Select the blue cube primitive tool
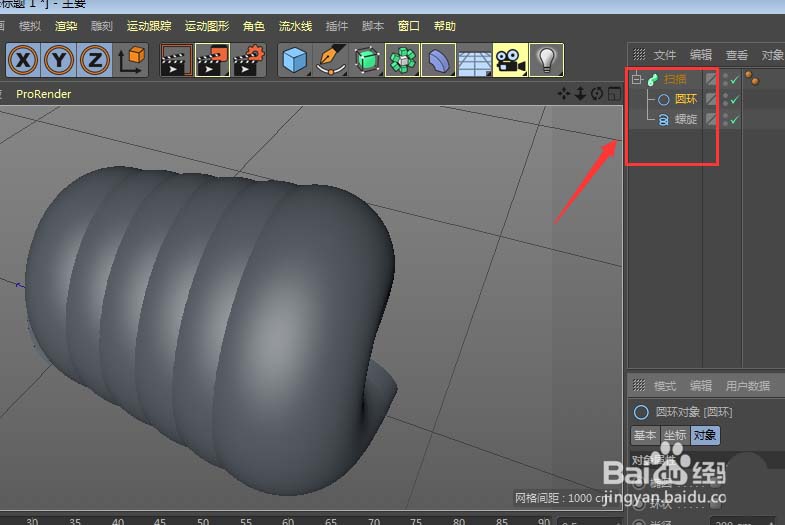This screenshot has height=525, width=785. 294,61
